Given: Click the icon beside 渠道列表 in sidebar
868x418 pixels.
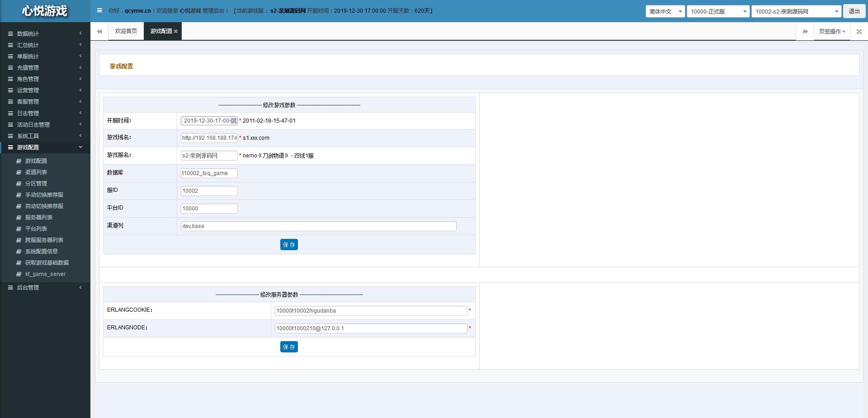Looking at the screenshot, I should [x=19, y=172].
